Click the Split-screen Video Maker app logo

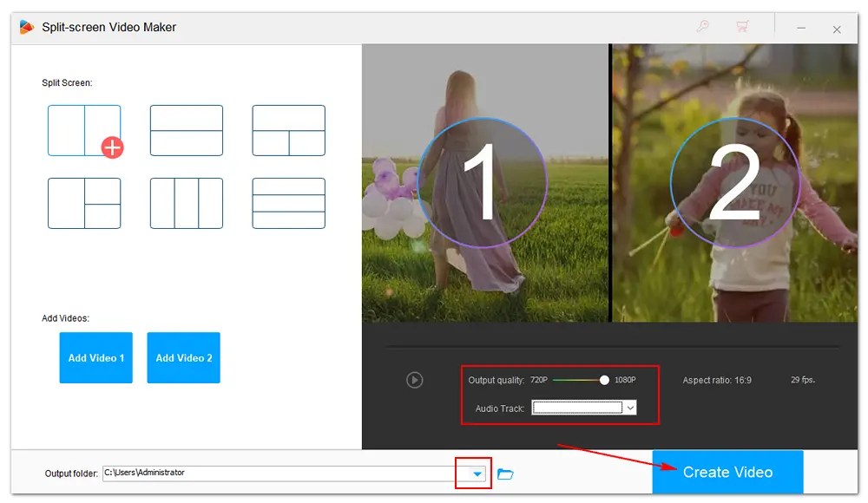pos(26,27)
